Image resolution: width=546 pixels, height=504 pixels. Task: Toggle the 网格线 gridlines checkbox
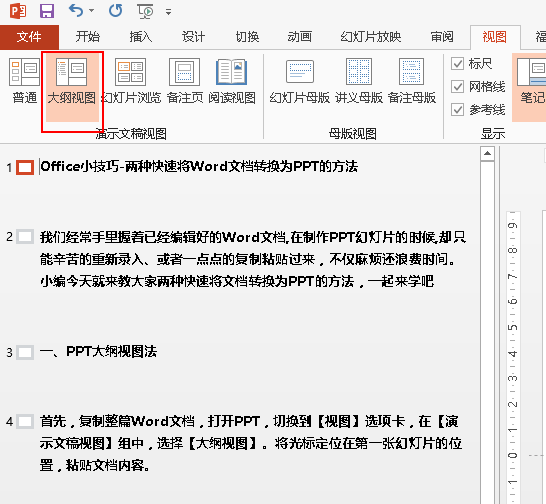[457, 87]
